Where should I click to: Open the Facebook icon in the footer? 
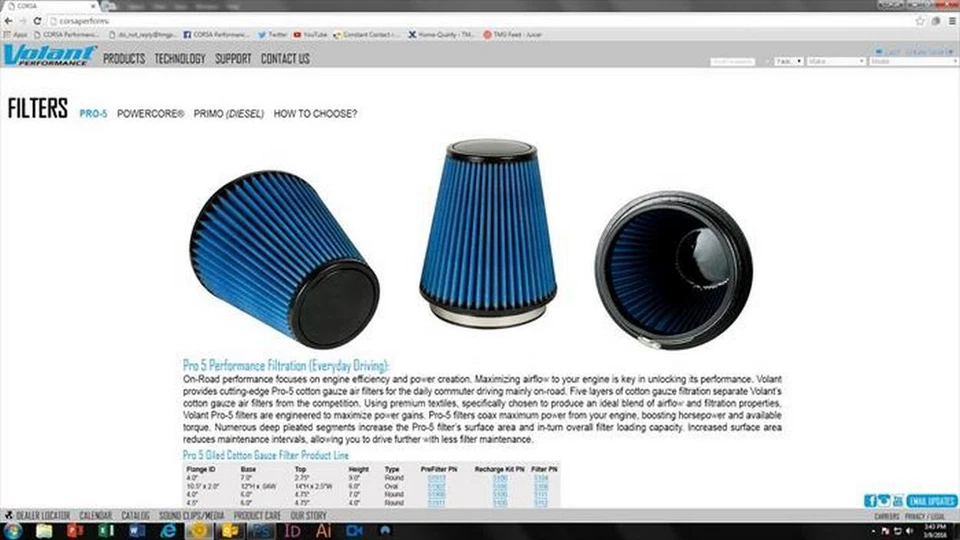click(x=870, y=501)
